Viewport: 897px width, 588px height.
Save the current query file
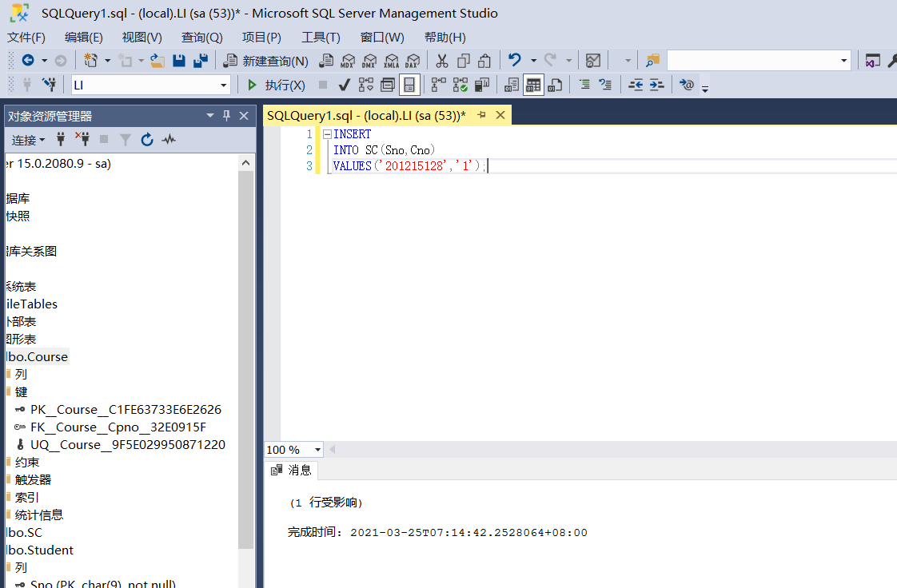(180, 61)
